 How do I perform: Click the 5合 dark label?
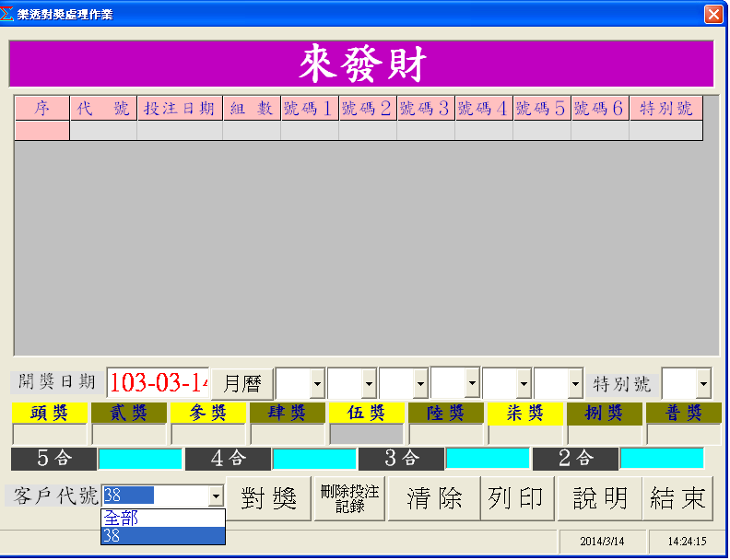[54, 459]
